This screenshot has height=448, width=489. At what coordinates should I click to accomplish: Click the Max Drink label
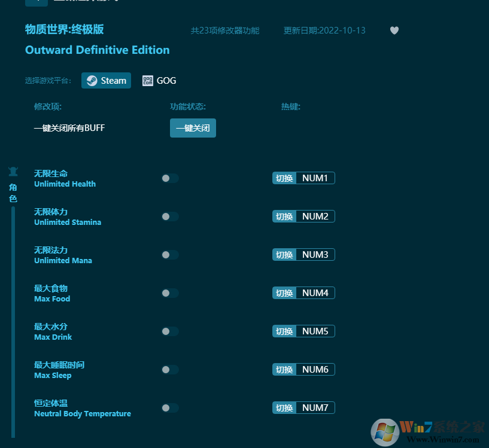[x=53, y=337]
